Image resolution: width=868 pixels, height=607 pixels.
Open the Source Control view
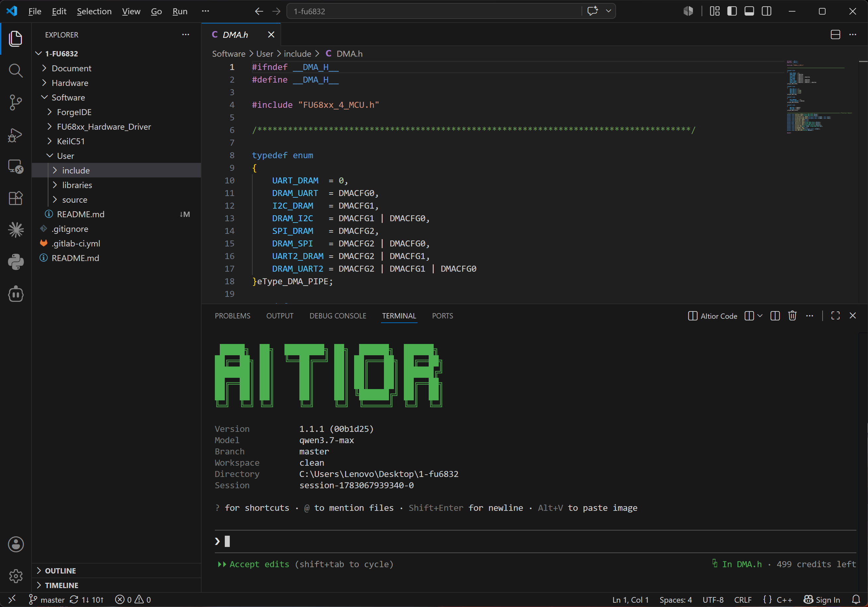[16, 102]
